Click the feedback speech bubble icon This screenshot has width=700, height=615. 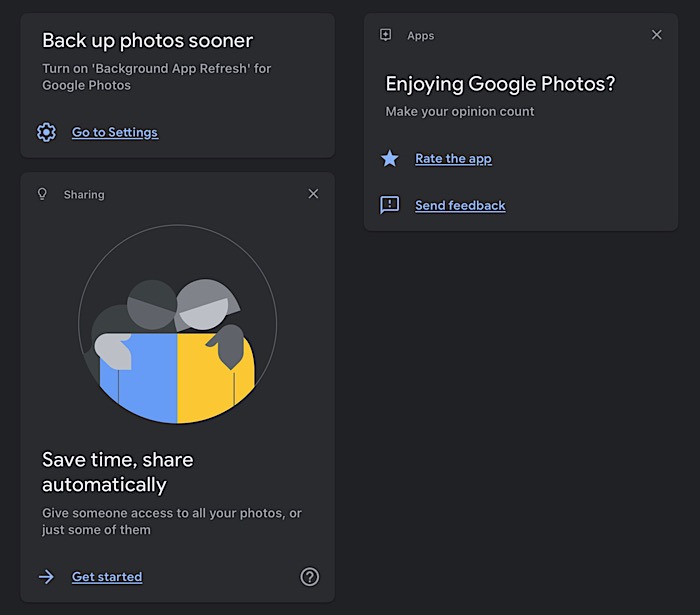(390, 205)
